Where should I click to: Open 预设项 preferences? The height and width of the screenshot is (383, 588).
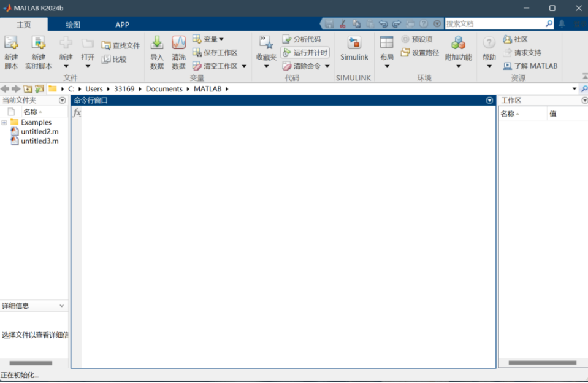click(x=416, y=39)
